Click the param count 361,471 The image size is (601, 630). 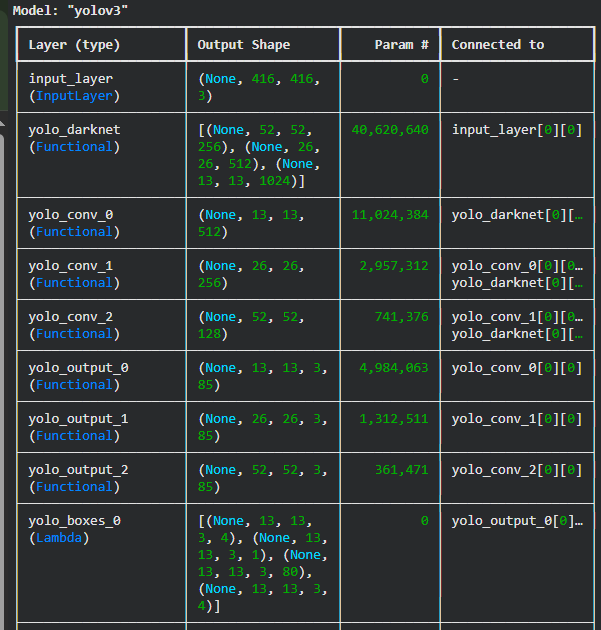click(x=402, y=470)
